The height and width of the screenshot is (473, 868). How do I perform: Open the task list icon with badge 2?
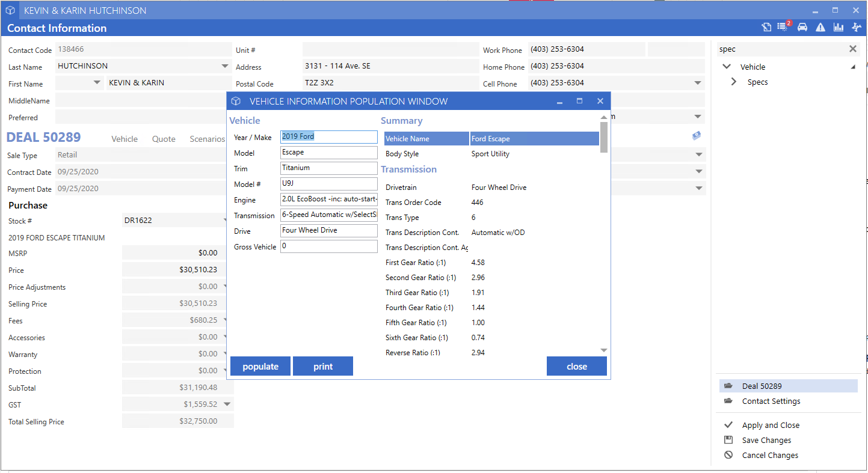(x=783, y=26)
